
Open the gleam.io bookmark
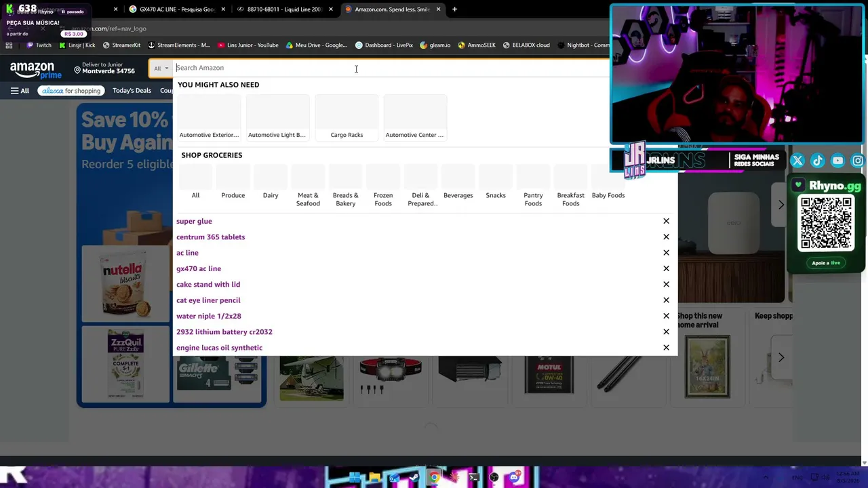tap(435, 45)
